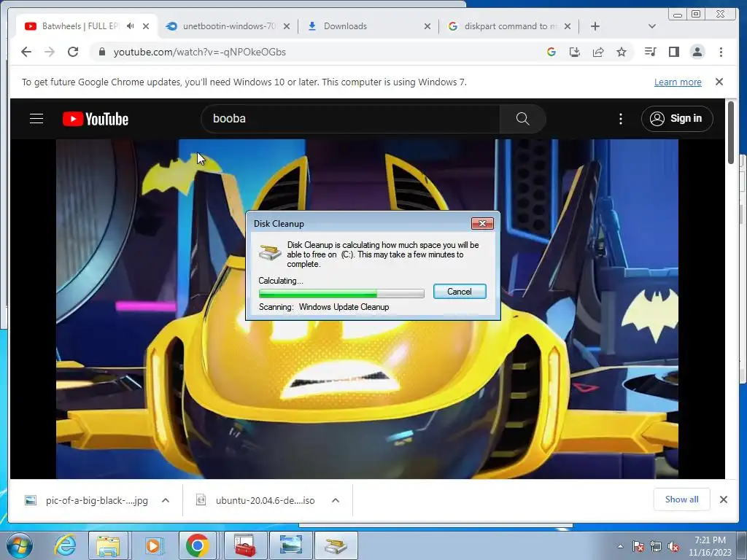Click the forward navigation arrow

tap(50, 52)
